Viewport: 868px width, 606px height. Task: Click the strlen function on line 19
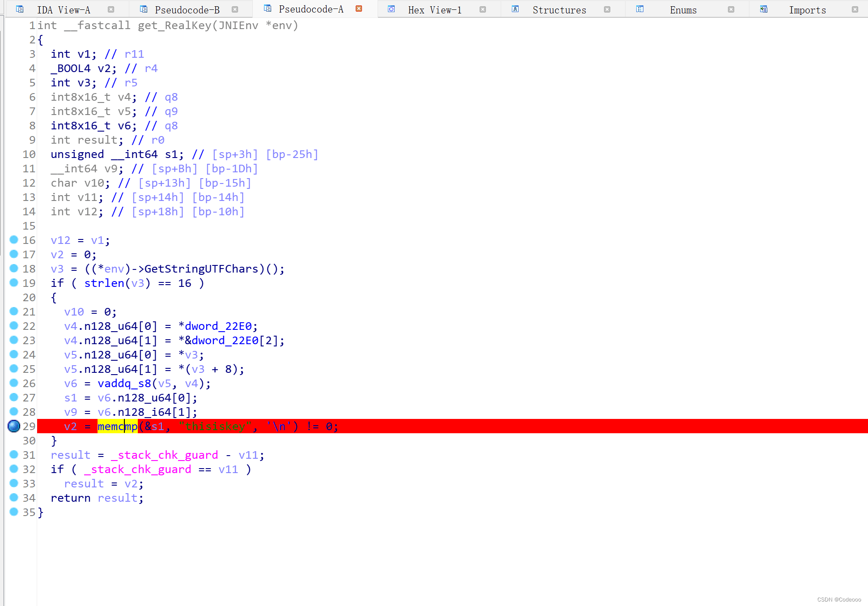point(104,283)
